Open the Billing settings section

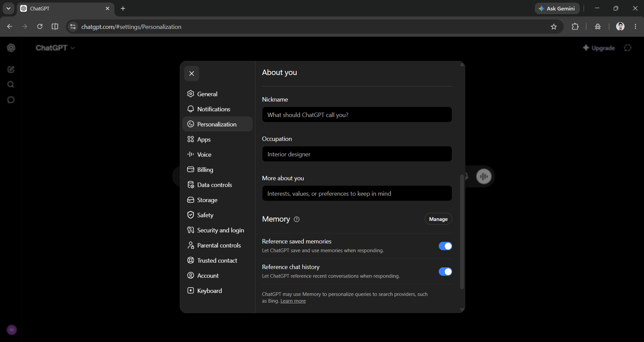pyautogui.click(x=217, y=169)
